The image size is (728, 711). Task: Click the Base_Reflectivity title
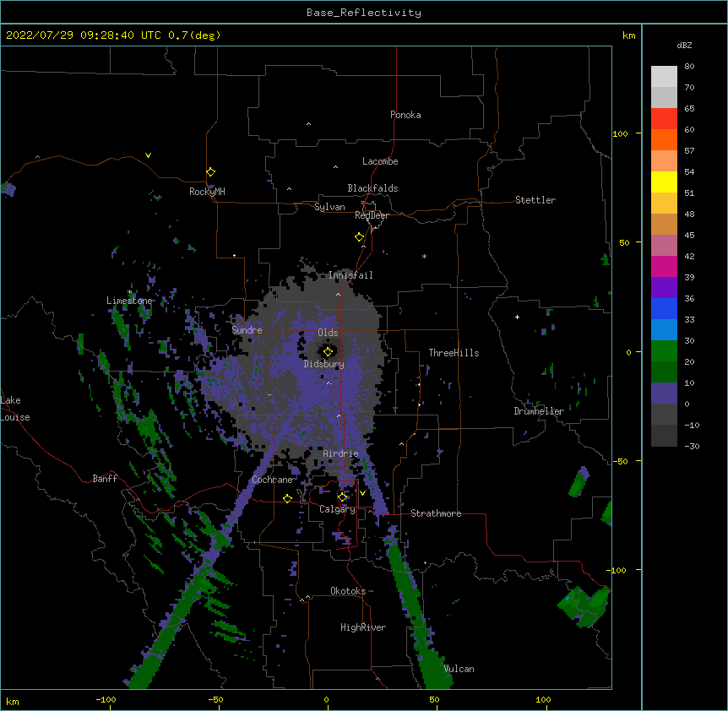364,13
